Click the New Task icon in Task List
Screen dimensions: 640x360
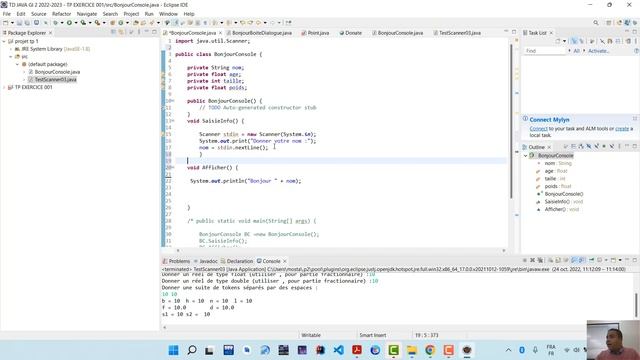coord(558,41)
